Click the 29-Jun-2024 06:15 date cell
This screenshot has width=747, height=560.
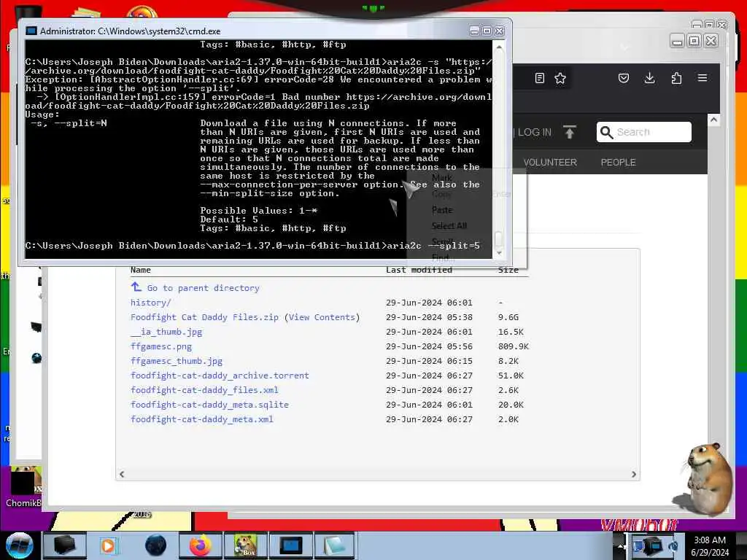coord(429,361)
